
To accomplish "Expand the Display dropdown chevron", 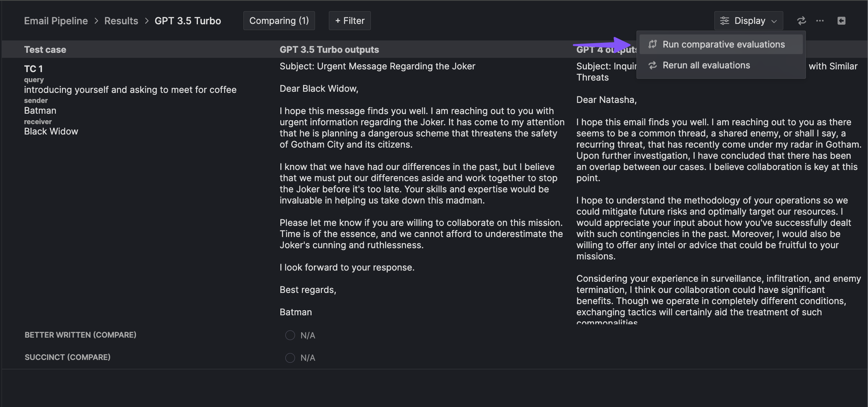I will (774, 21).
